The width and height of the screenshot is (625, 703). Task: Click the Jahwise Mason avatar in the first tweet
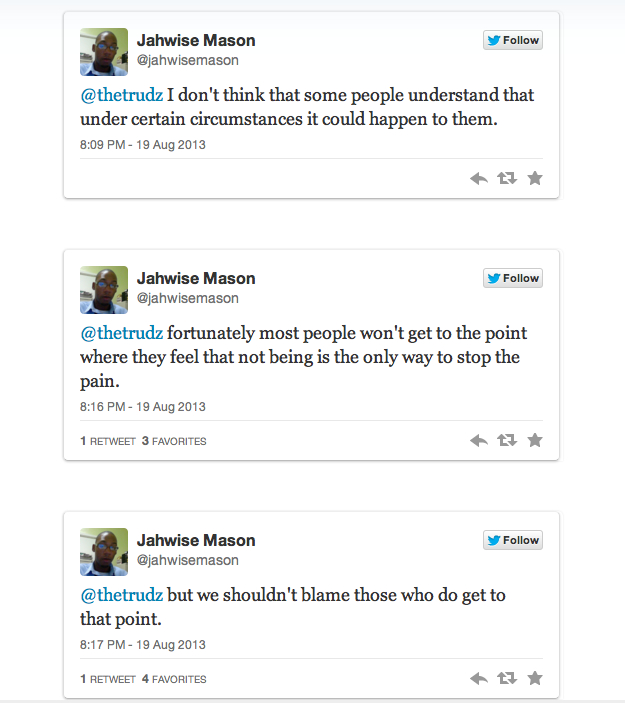(x=104, y=52)
